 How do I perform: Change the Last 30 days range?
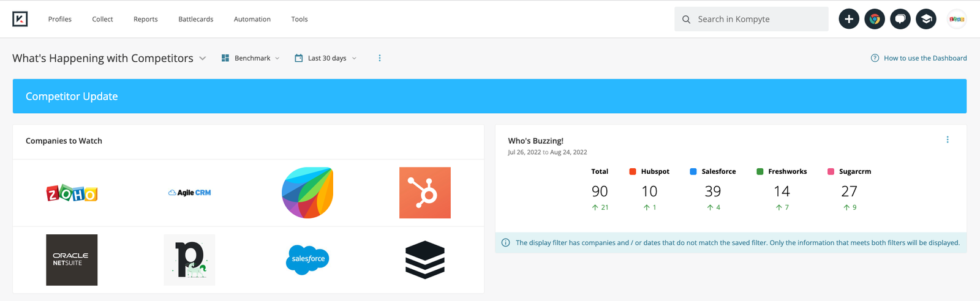coord(326,58)
